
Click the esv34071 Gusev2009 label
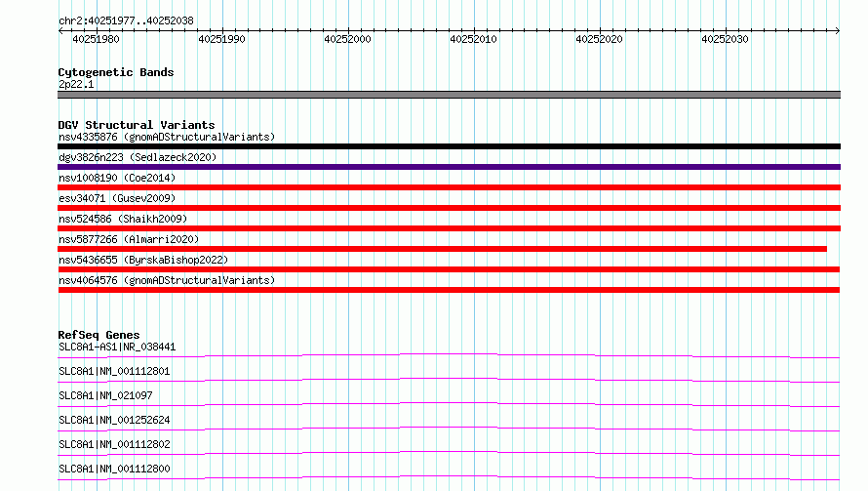[x=117, y=198]
